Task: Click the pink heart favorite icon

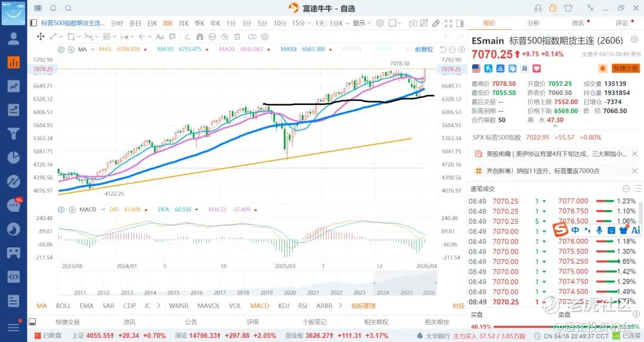Action: pos(537,69)
